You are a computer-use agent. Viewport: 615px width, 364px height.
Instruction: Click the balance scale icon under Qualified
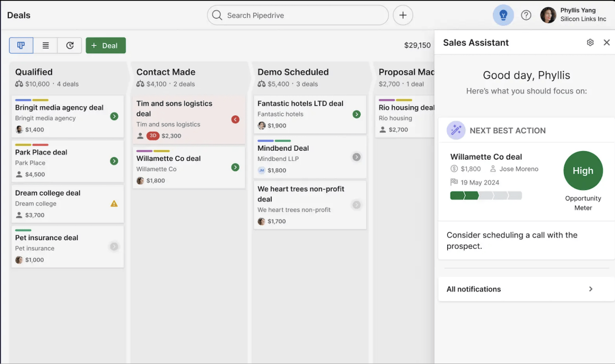(x=18, y=84)
